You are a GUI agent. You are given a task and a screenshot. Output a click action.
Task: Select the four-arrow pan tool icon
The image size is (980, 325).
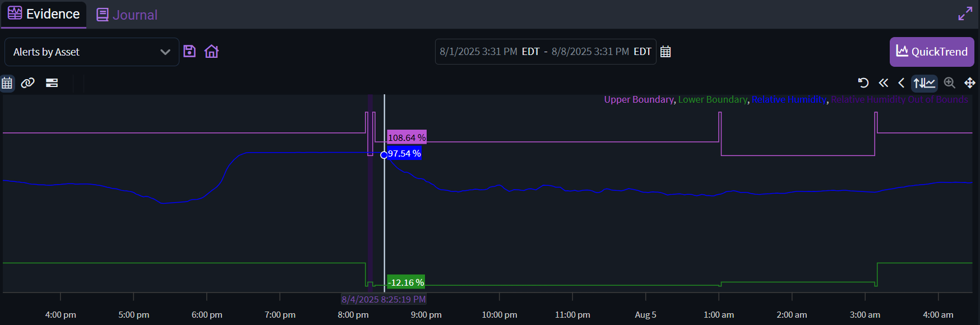point(969,83)
